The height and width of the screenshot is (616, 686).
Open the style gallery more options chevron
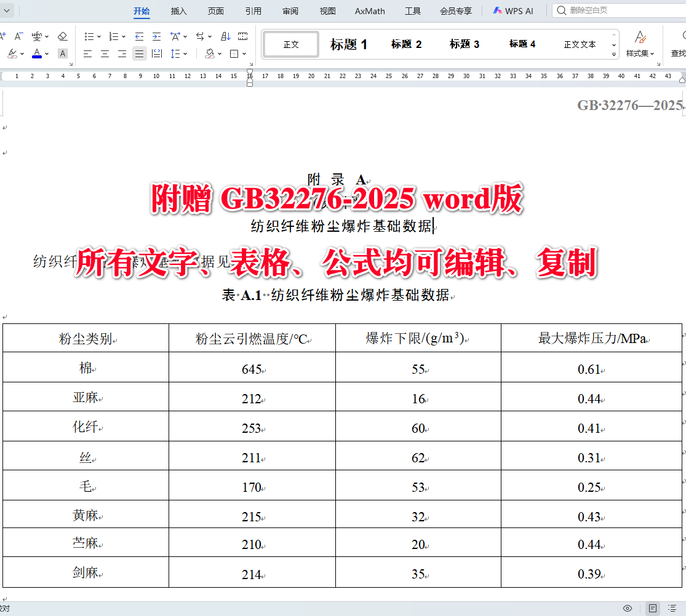click(x=613, y=54)
